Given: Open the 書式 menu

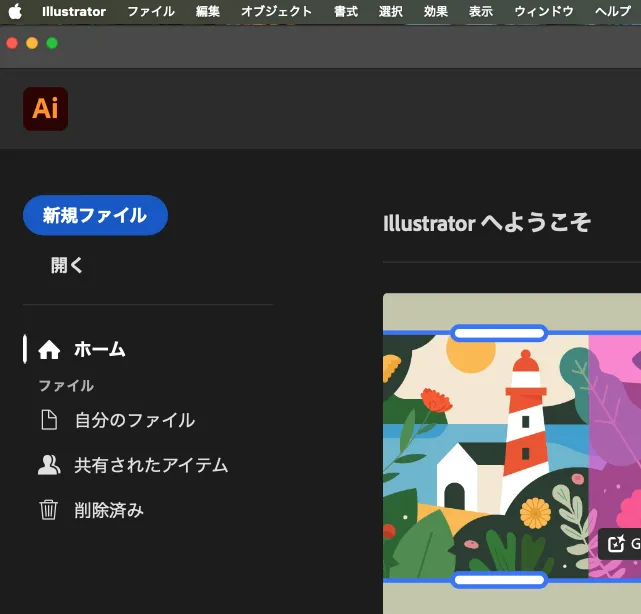Looking at the screenshot, I should pyautogui.click(x=346, y=11).
